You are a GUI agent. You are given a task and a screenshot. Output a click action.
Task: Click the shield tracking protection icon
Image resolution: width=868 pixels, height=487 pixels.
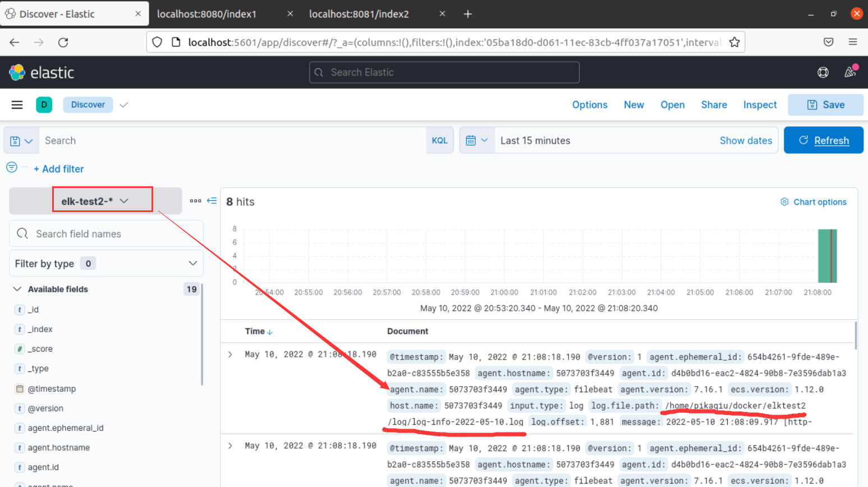[x=158, y=42]
